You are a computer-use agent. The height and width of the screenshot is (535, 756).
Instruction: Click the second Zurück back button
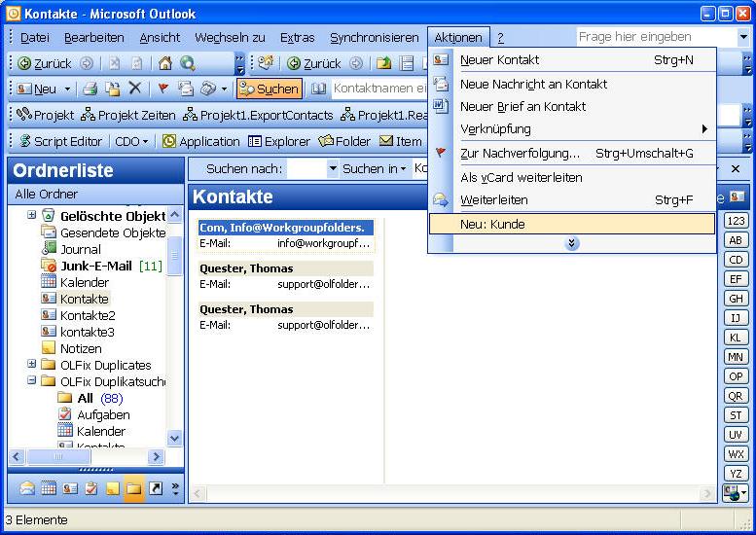click(x=314, y=63)
